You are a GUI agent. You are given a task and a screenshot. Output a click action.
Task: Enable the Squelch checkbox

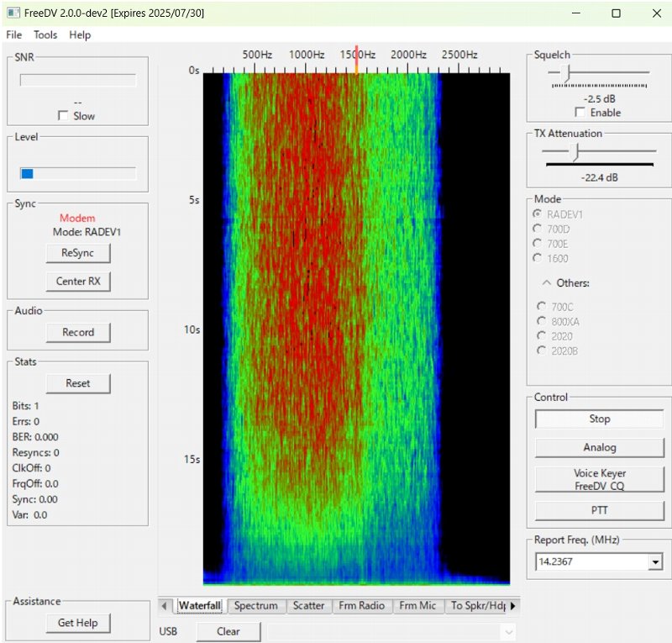tap(580, 113)
